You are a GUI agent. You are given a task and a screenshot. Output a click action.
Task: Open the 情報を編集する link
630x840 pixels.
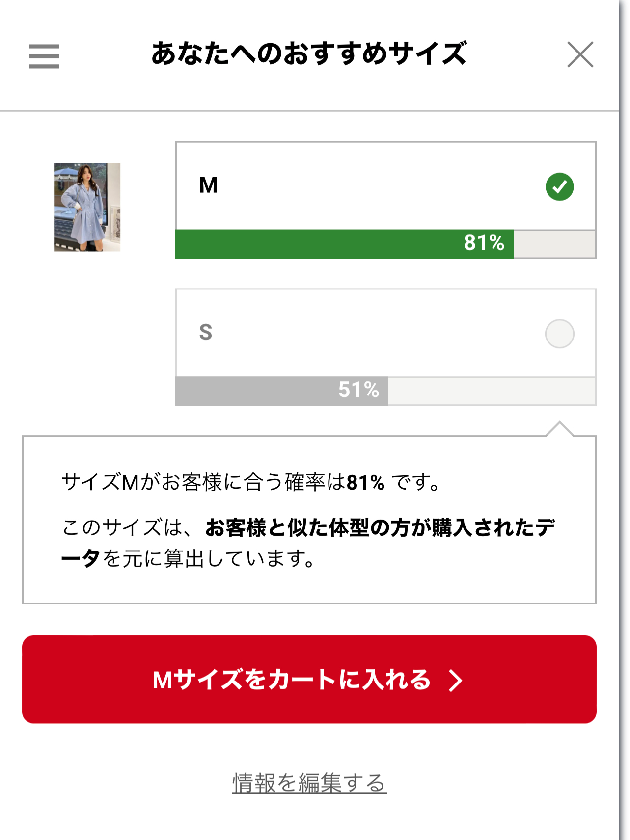pos(309,783)
